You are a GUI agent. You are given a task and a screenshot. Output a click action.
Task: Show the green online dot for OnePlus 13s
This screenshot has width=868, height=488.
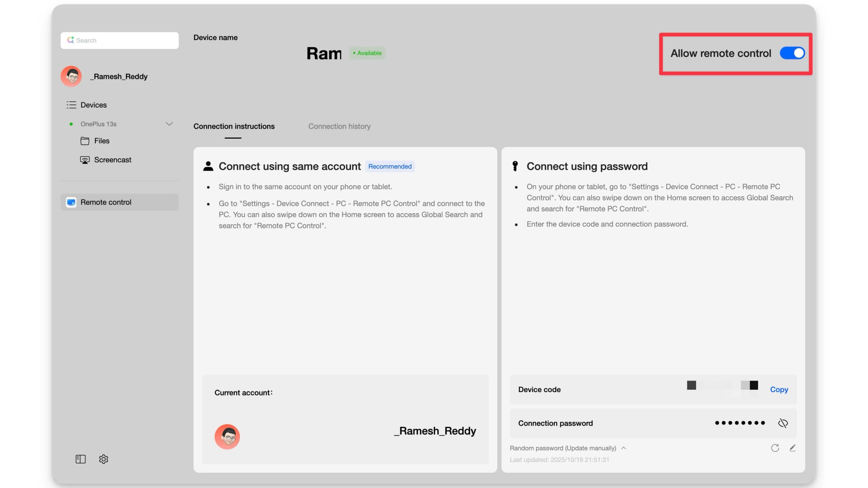(71, 124)
